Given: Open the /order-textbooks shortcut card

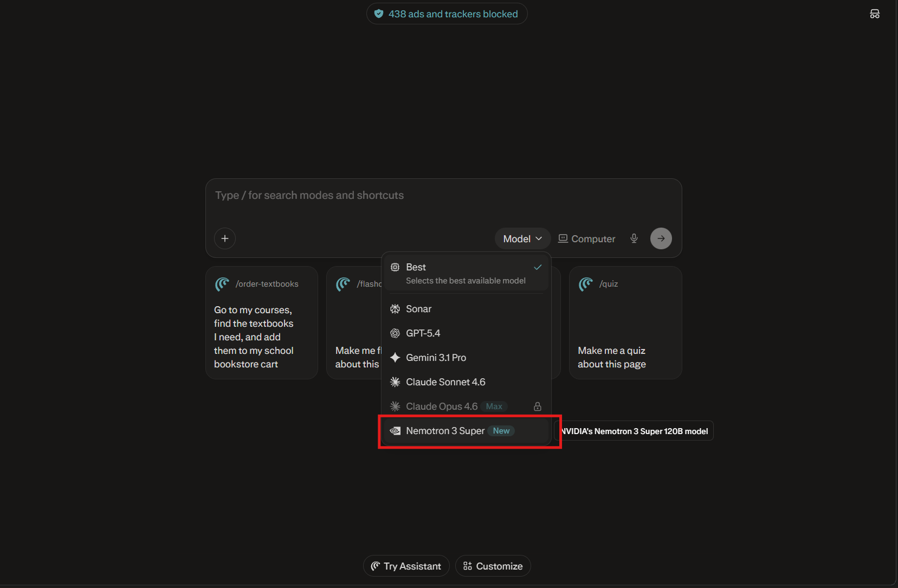Looking at the screenshot, I should tap(262, 322).
